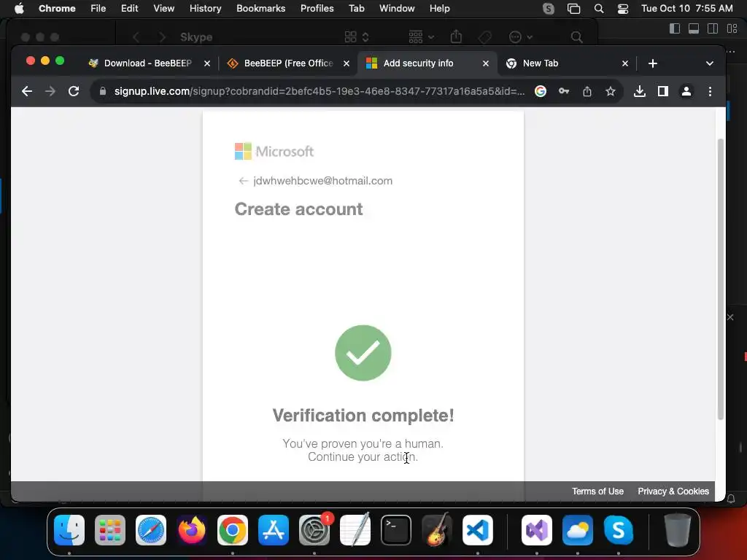
Task: Open System Settings from the Dock
Action: tap(314, 530)
